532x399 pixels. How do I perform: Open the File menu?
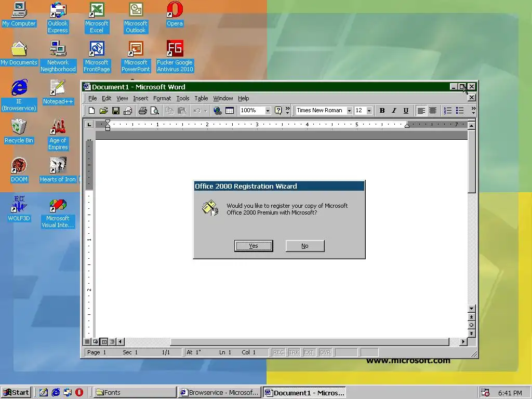tap(92, 98)
